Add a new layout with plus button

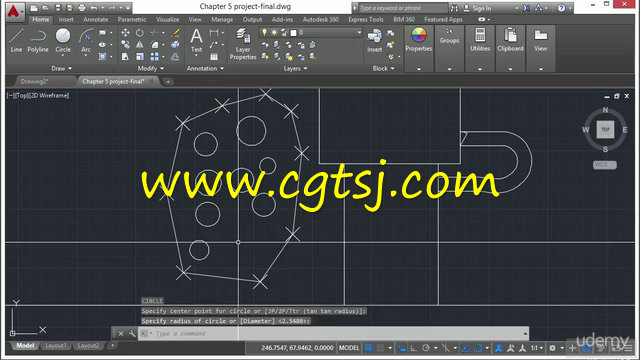(112, 346)
